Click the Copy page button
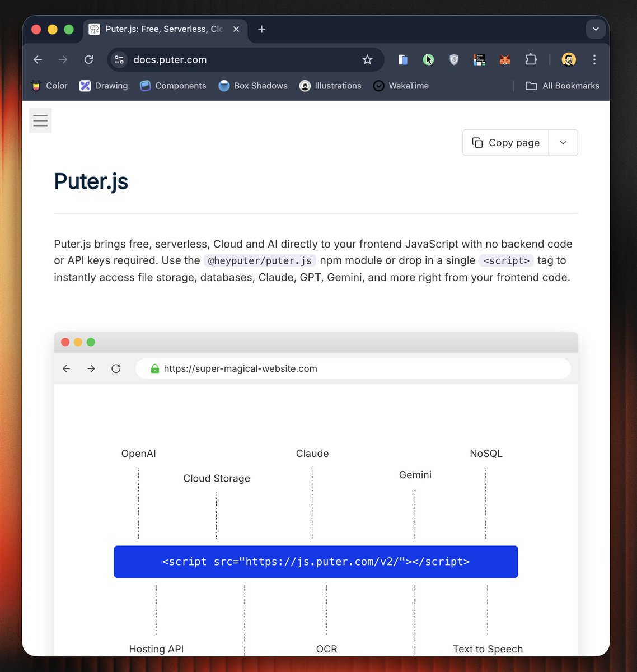 click(506, 143)
